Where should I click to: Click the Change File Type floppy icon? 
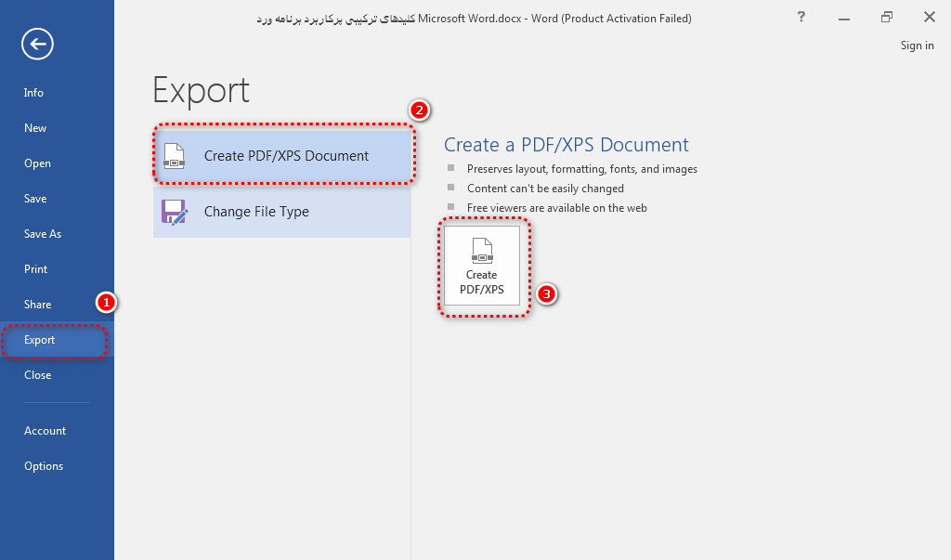coord(174,212)
